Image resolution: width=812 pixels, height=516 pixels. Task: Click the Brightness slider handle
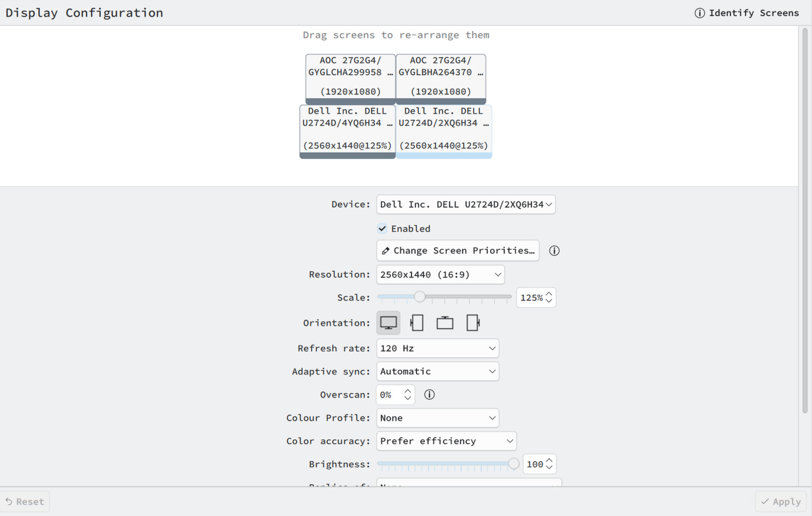(514, 464)
